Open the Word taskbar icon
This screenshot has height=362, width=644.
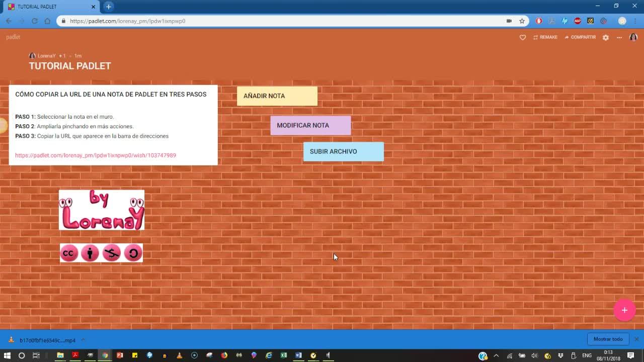pyautogui.click(x=298, y=355)
